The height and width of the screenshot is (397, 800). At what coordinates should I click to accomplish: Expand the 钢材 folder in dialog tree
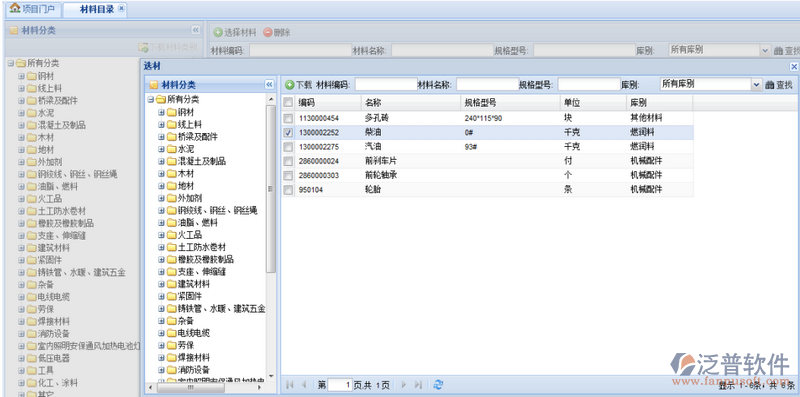coord(161,112)
